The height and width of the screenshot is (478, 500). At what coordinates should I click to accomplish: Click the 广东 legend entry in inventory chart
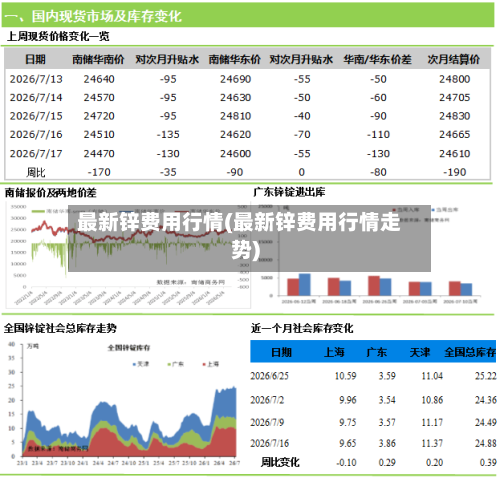coord(176,364)
